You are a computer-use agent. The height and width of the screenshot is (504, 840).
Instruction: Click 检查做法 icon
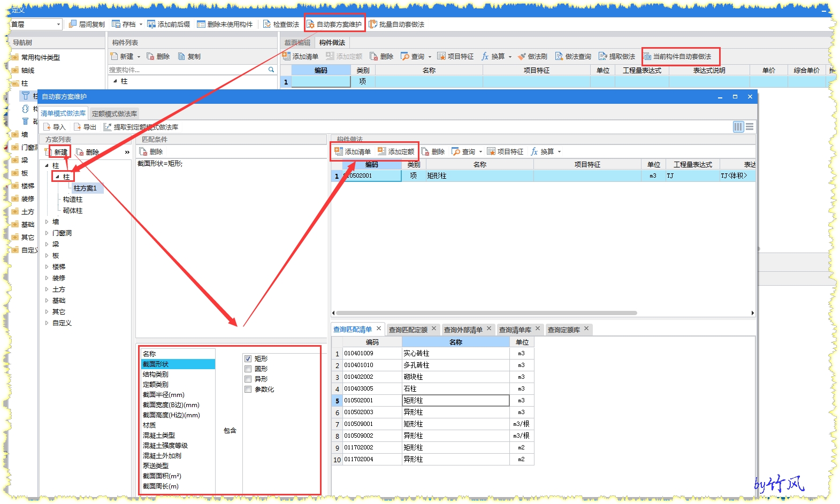pyautogui.click(x=266, y=24)
